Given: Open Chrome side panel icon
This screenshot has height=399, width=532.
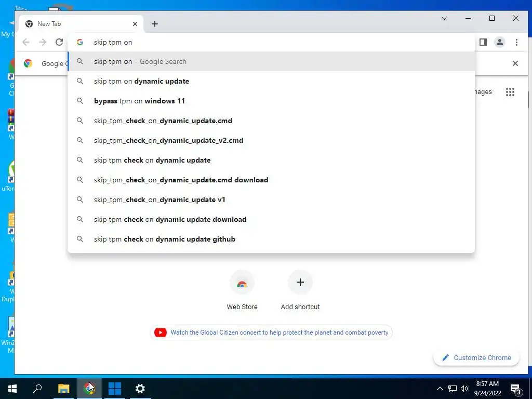Looking at the screenshot, I should [x=483, y=42].
